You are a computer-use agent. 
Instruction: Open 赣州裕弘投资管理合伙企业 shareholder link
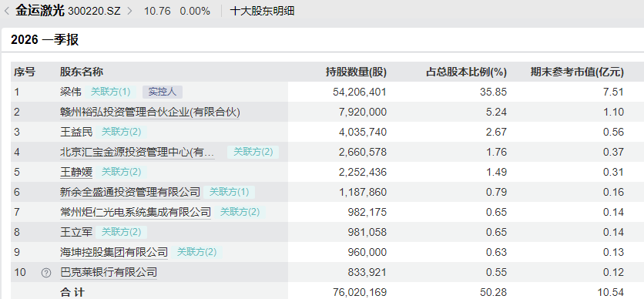[x=150, y=112]
